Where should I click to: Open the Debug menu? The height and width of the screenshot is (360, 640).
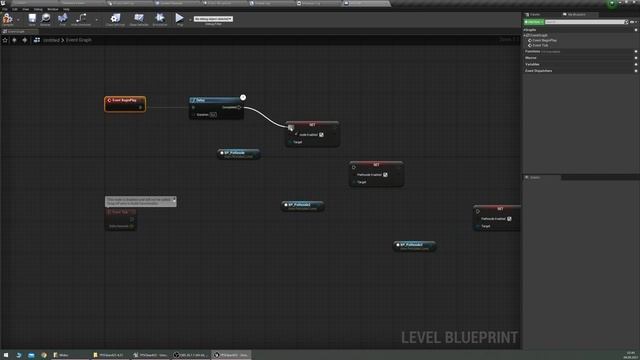point(38,9)
